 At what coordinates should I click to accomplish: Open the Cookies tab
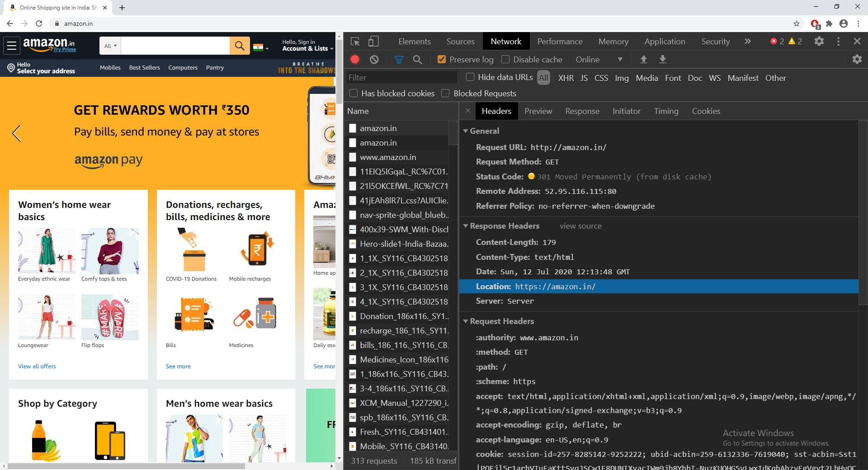pyautogui.click(x=706, y=111)
